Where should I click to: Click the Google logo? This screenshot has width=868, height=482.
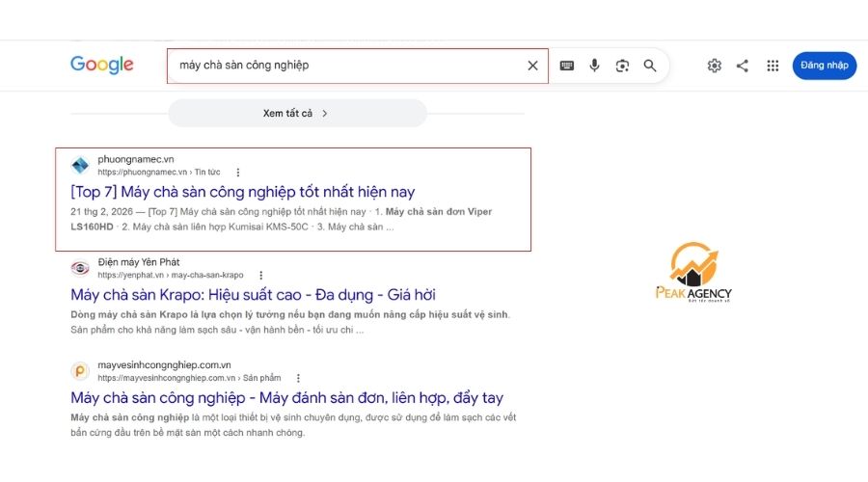(x=102, y=65)
